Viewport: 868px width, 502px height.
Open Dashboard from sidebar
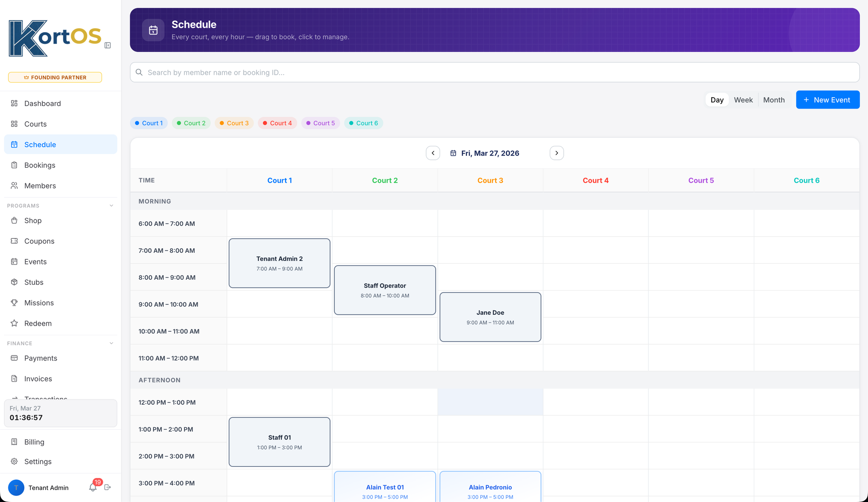(60, 103)
